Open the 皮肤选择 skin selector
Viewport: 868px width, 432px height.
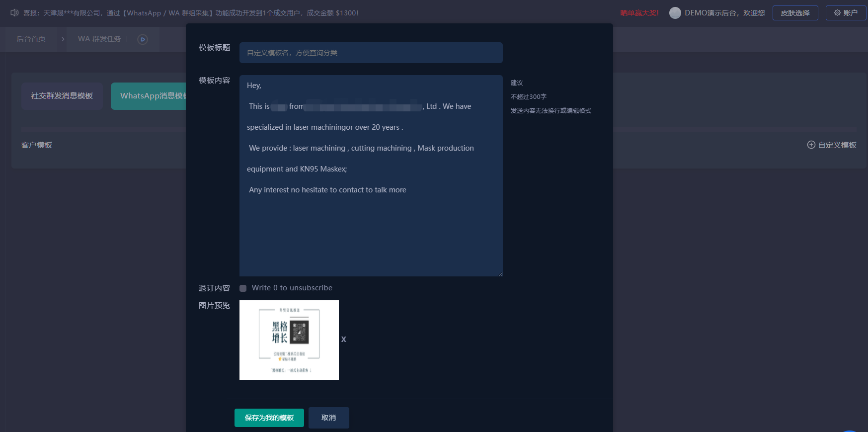click(x=795, y=13)
